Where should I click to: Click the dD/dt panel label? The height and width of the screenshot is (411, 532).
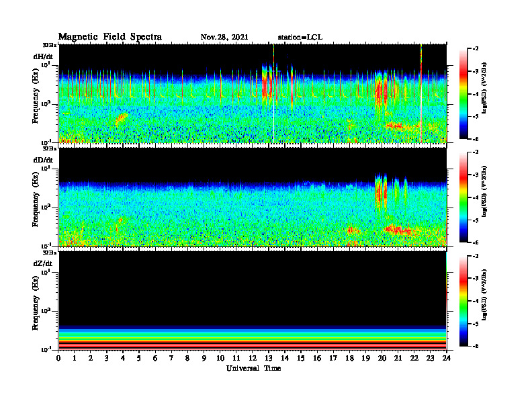click(43, 160)
